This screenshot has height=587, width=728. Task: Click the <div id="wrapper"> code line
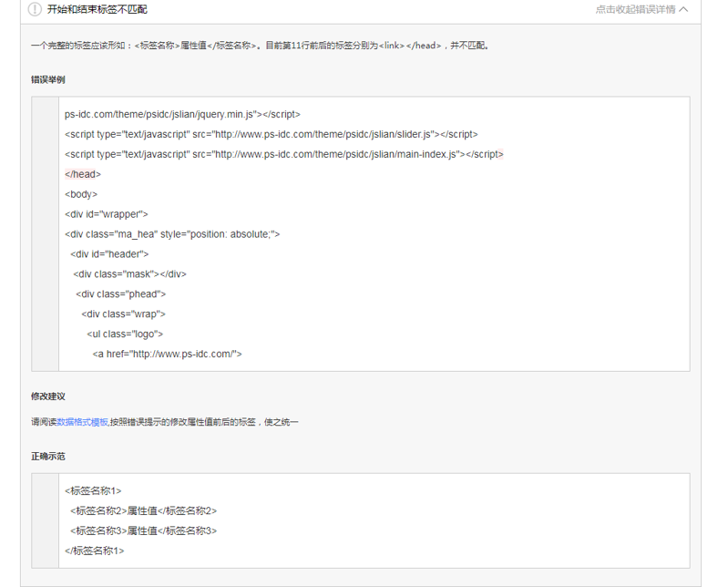(x=107, y=214)
